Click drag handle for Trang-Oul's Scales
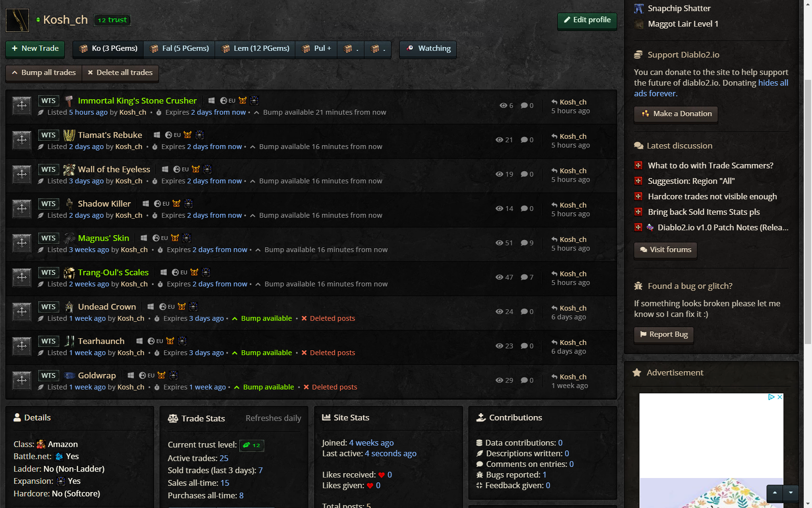This screenshot has width=812, height=508. click(22, 277)
